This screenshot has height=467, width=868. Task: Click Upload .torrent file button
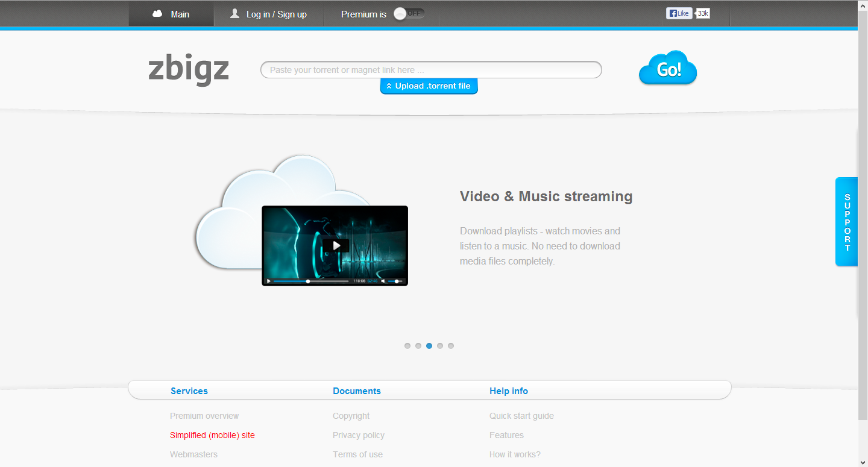tap(429, 86)
